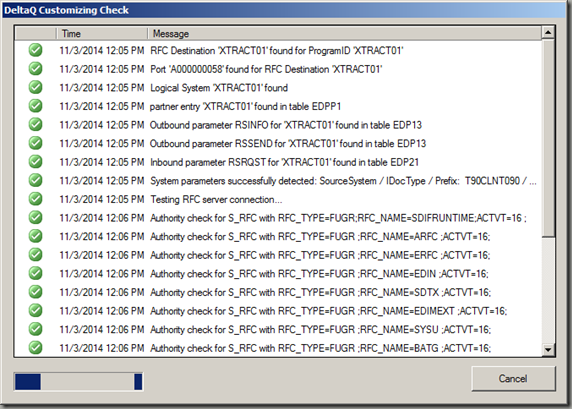Click the scrollbar down arrow

(548, 350)
